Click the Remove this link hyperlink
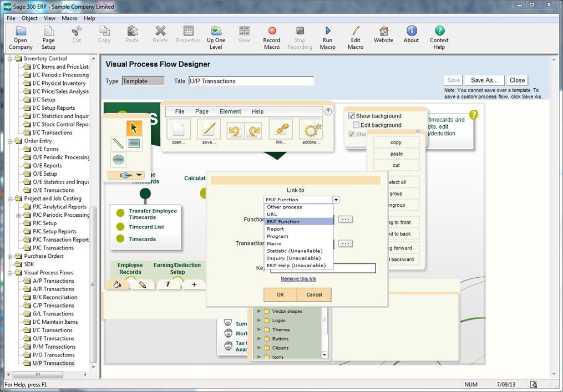 coord(299,279)
